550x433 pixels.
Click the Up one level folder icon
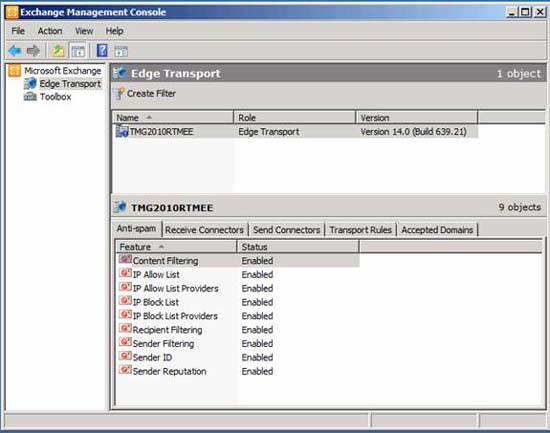coord(58,51)
